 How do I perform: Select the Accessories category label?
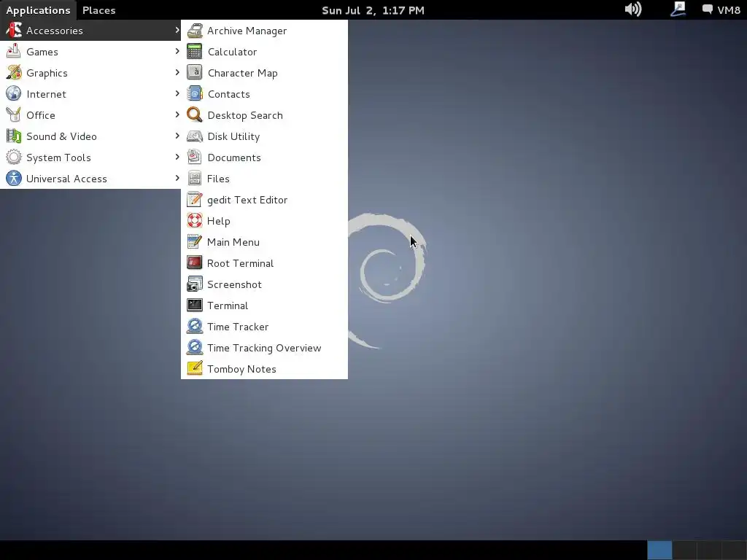[x=54, y=31]
